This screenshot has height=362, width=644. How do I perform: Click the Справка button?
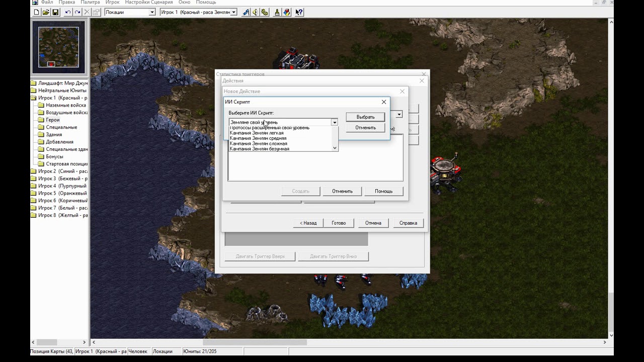408,223
